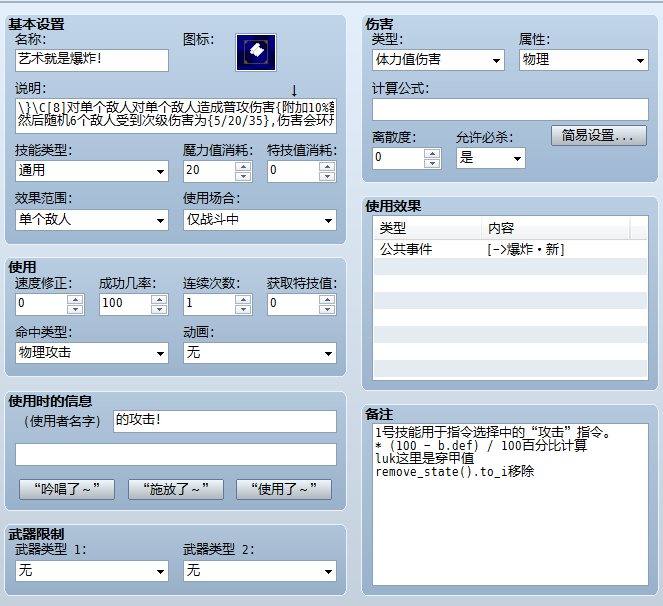663x606 pixels.
Task: Click the “吟唱了～” message button
Action: pos(67,489)
